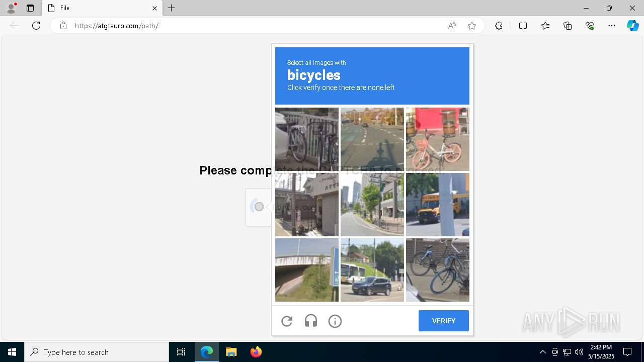
Task: Select the tile showing a Japanese storefront
Action: 307,205
